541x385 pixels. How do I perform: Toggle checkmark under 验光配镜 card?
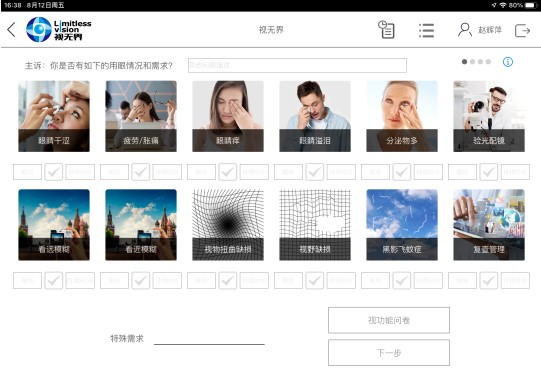pyautogui.click(x=489, y=172)
